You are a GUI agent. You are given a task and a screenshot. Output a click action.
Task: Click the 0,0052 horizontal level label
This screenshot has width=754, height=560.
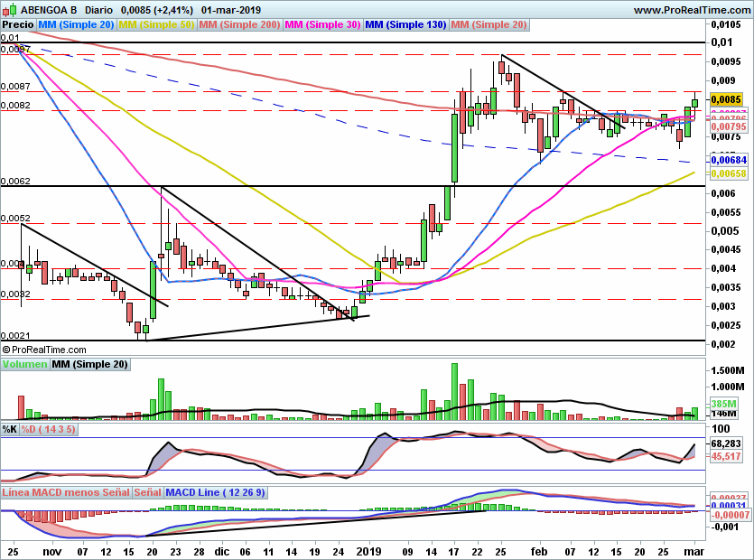[15, 219]
